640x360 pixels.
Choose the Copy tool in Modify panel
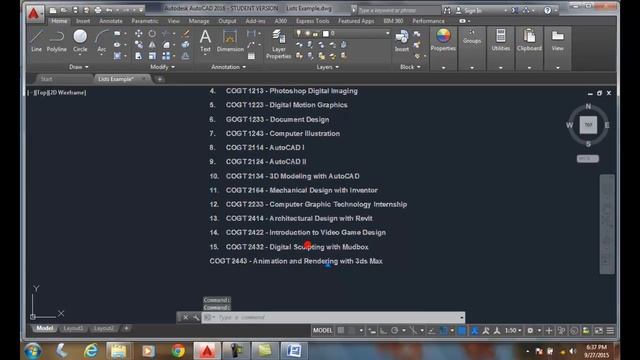coord(139,45)
